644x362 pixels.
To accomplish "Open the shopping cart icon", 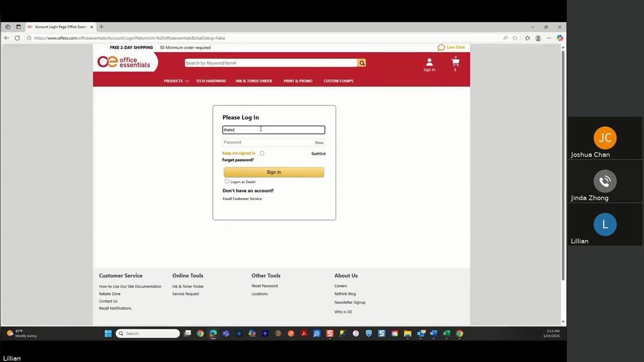I will point(455,62).
